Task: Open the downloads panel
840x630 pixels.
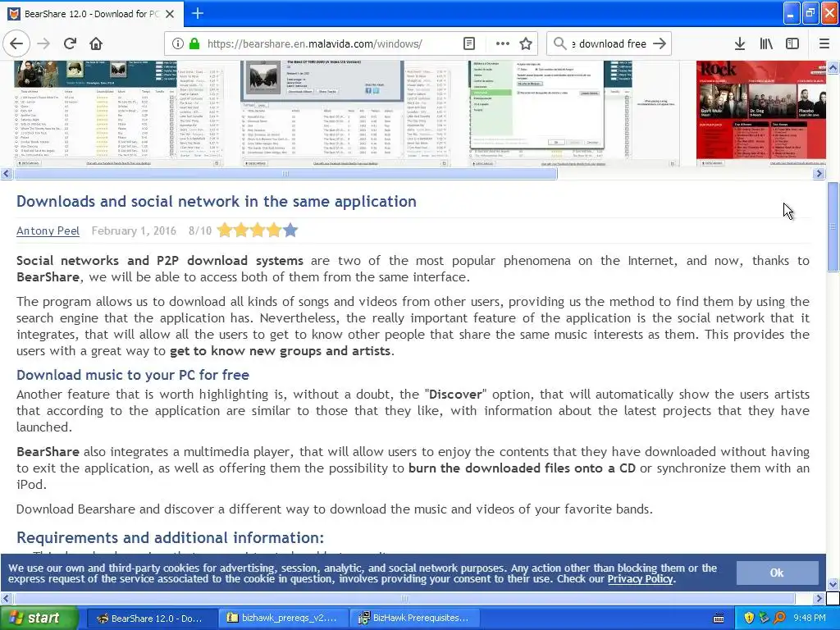Action: pos(740,43)
